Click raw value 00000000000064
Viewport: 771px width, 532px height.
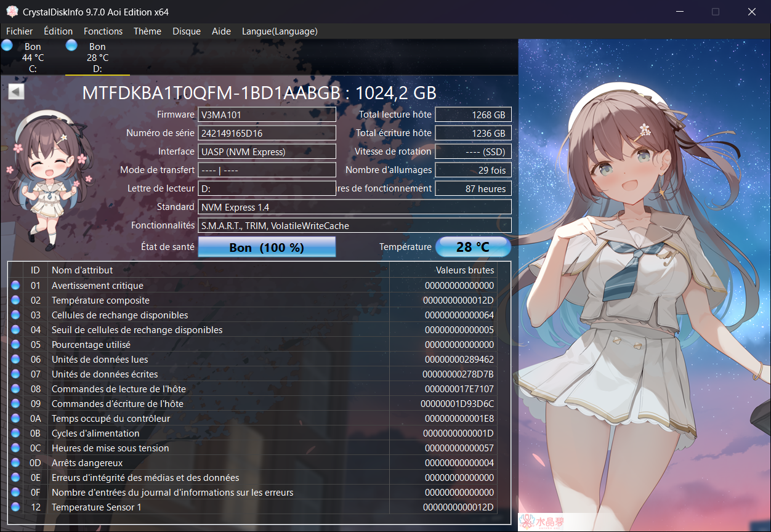click(x=459, y=315)
